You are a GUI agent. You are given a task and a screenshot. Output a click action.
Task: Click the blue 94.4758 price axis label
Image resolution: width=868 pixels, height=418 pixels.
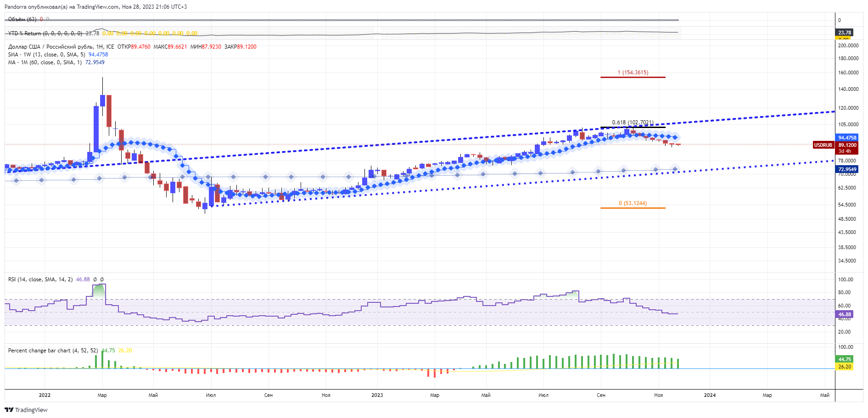pos(847,138)
